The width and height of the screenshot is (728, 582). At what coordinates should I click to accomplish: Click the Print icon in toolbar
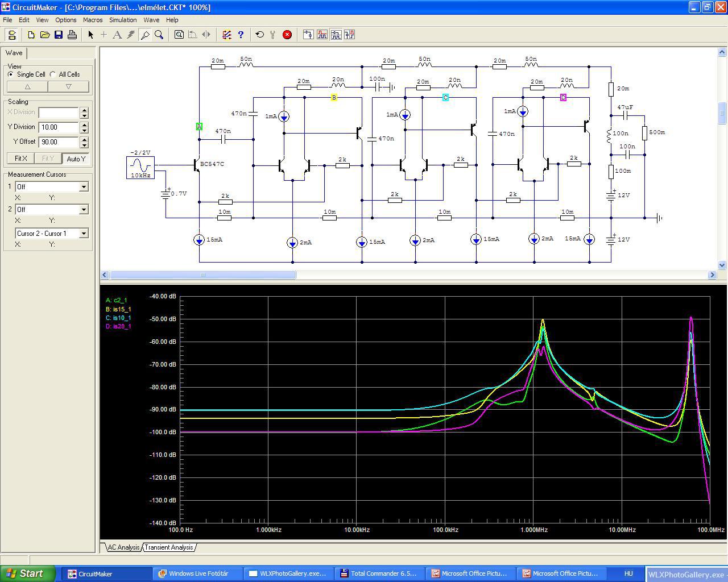pos(72,35)
